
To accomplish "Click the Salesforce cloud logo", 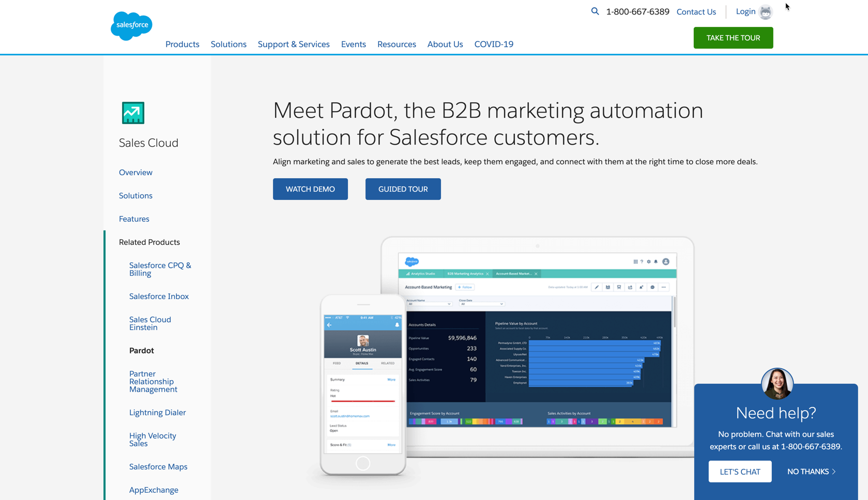I will (131, 26).
